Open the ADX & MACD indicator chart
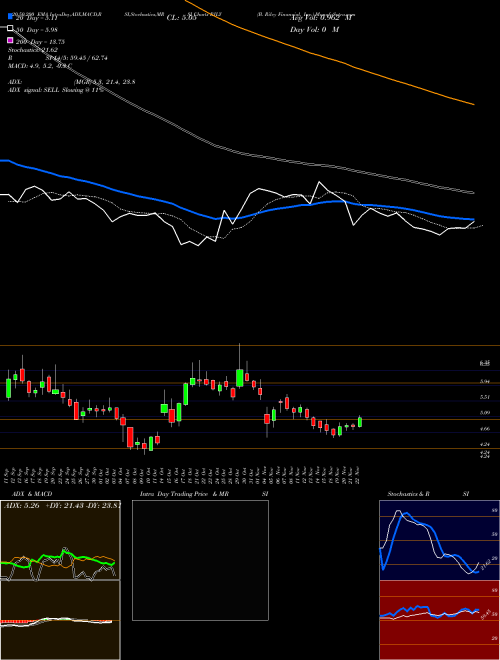This screenshot has width=500, height=660. (60, 580)
